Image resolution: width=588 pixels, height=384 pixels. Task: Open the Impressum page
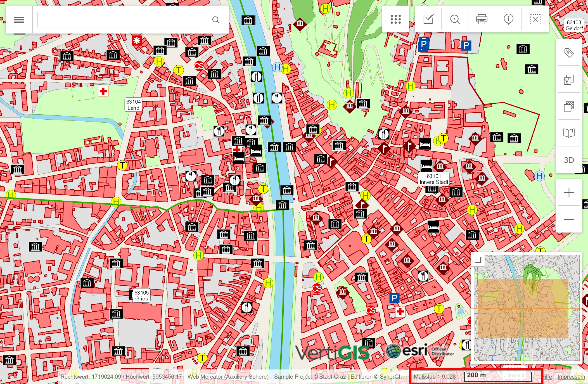570,376
